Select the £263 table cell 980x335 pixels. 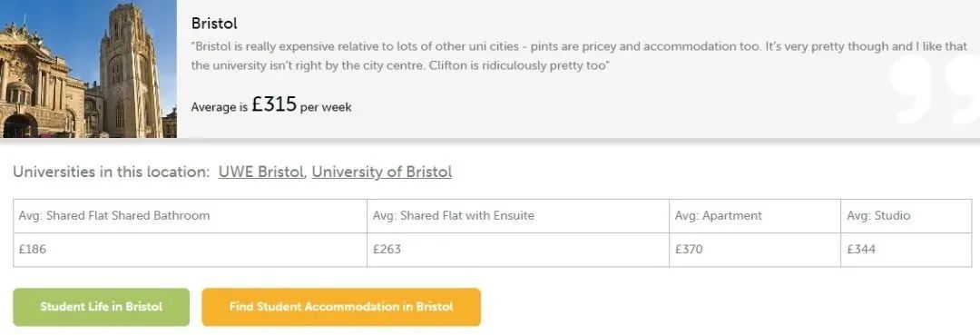(x=518, y=250)
